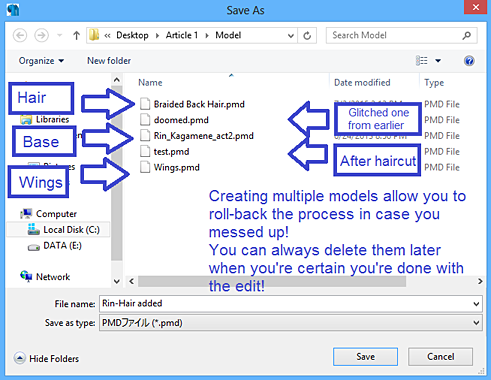Click the Article 1 breadcrumb
This screenshot has height=380, width=491.
tap(182, 35)
